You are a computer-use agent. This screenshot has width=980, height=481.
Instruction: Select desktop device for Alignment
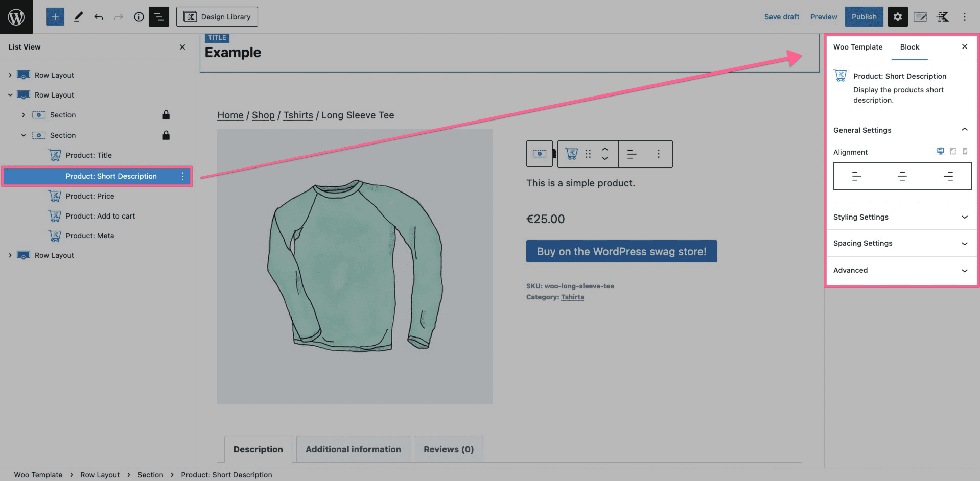pyautogui.click(x=940, y=151)
